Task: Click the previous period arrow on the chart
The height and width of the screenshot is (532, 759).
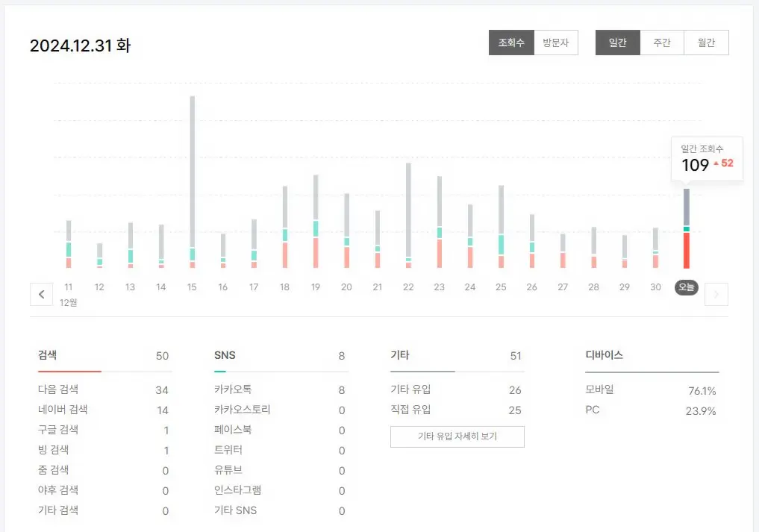Action: [x=42, y=294]
